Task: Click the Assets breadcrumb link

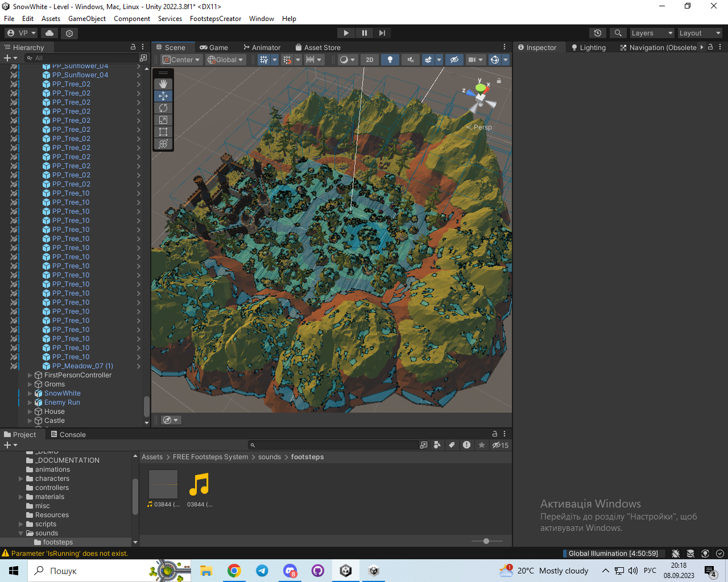Action: click(x=152, y=457)
